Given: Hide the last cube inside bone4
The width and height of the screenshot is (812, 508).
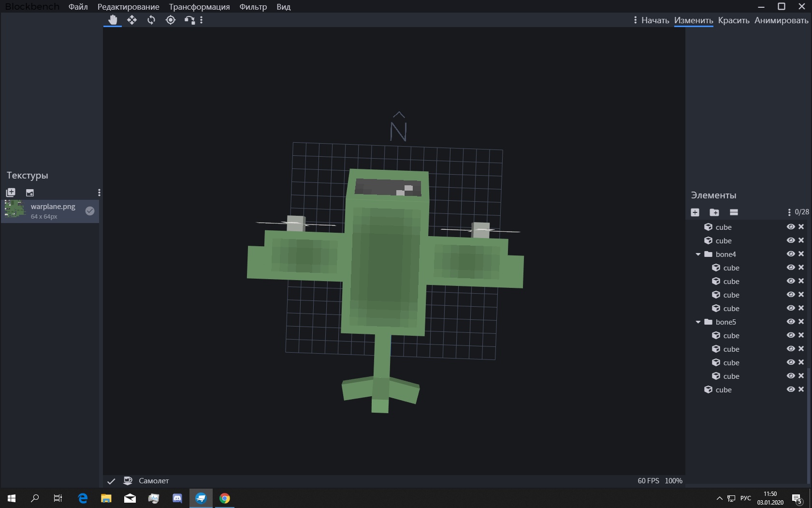Looking at the screenshot, I should (791, 308).
